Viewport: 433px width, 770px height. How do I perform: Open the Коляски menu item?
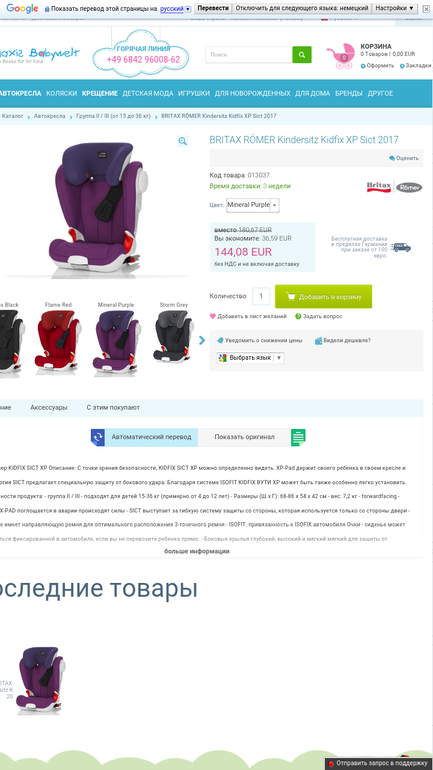pos(62,93)
